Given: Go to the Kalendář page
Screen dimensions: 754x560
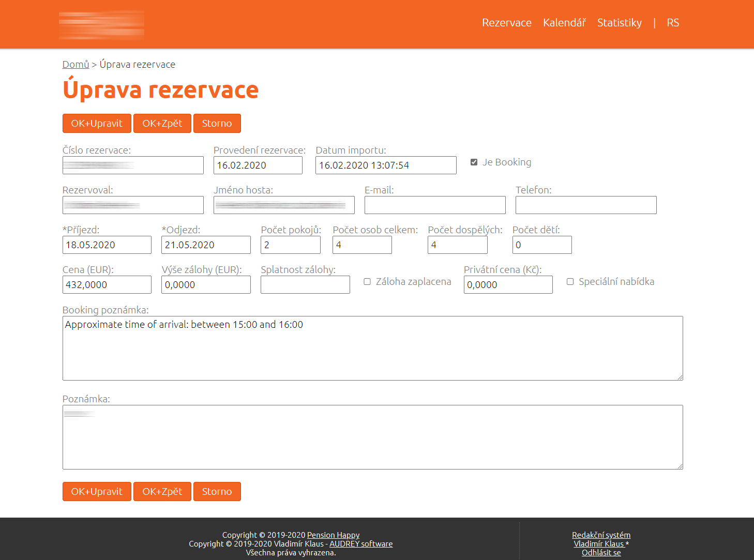Looking at the screenshot, I should [564, 23].
